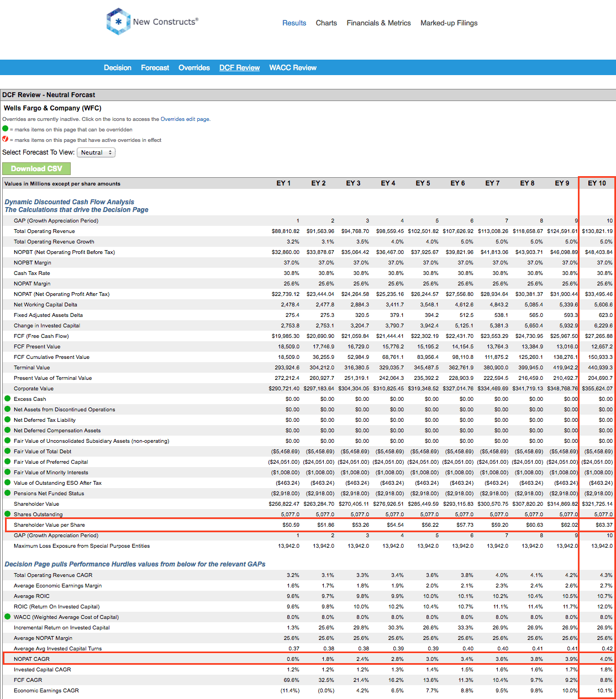The height and width of the screenshot is (699, 616).
Task: Click EY 10 NOPAT CAGR value 4.0%
Action: coord(606,659)
